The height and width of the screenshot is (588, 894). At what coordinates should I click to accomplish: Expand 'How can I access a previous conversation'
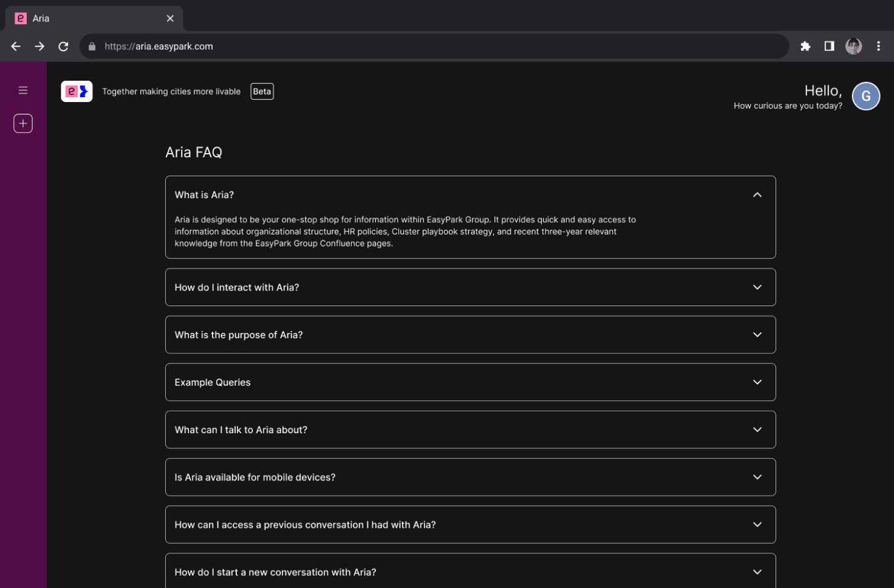coord(471,524)
